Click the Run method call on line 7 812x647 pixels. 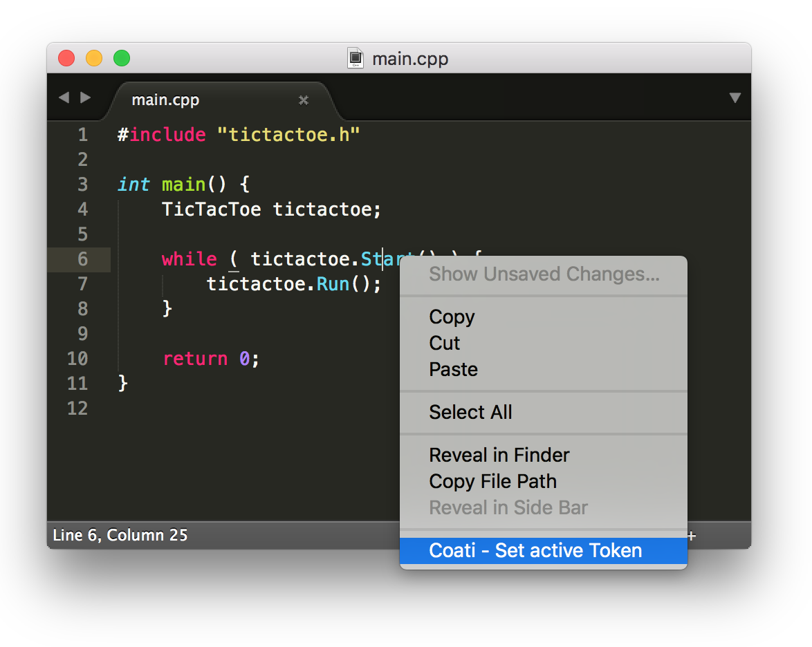[x=333, y=284]
